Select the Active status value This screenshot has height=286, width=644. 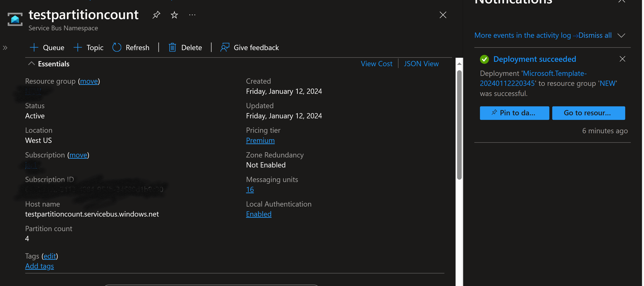35,116
